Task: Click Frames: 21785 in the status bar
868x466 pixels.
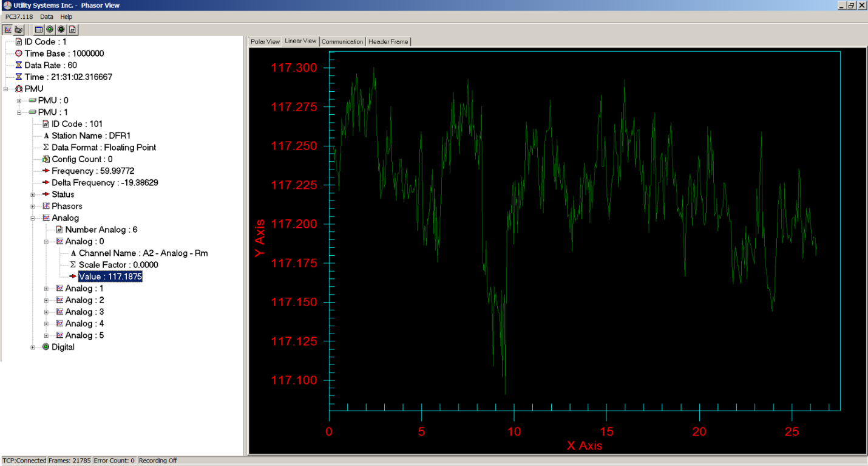Action: click(70, 461)
